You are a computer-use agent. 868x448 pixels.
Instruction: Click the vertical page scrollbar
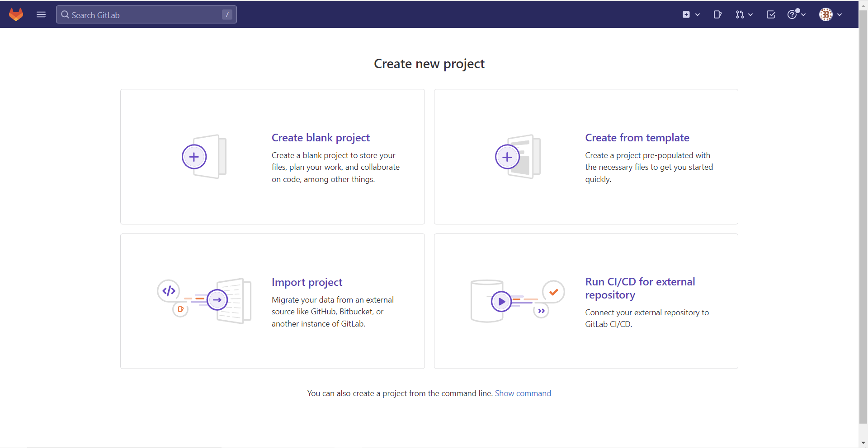pos(863,217)
